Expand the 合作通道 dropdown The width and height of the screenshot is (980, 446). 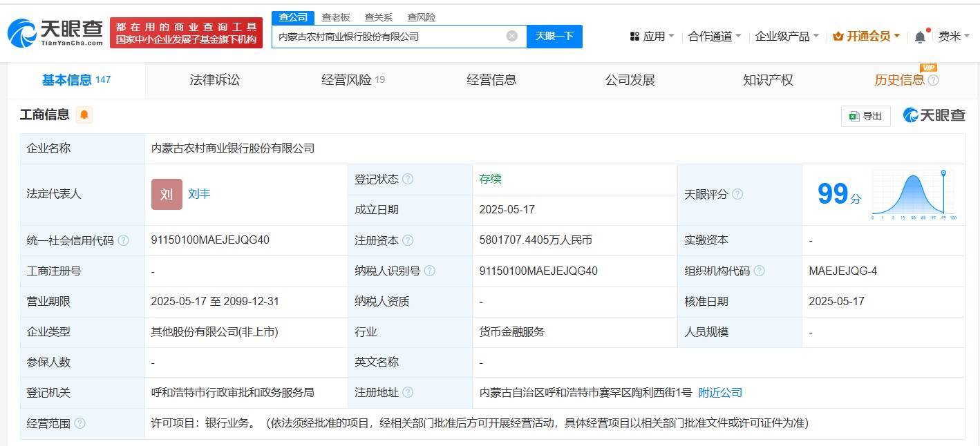[x=715, y=36]
